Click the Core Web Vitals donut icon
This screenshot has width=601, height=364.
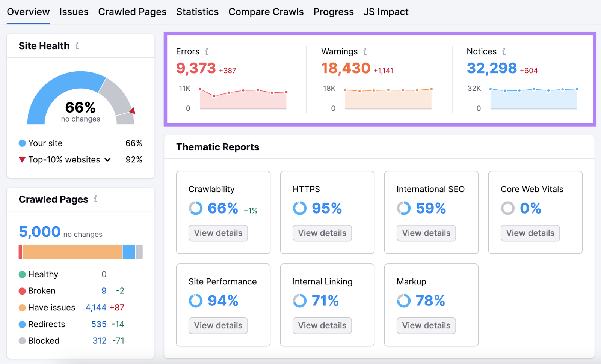[508, 208]
